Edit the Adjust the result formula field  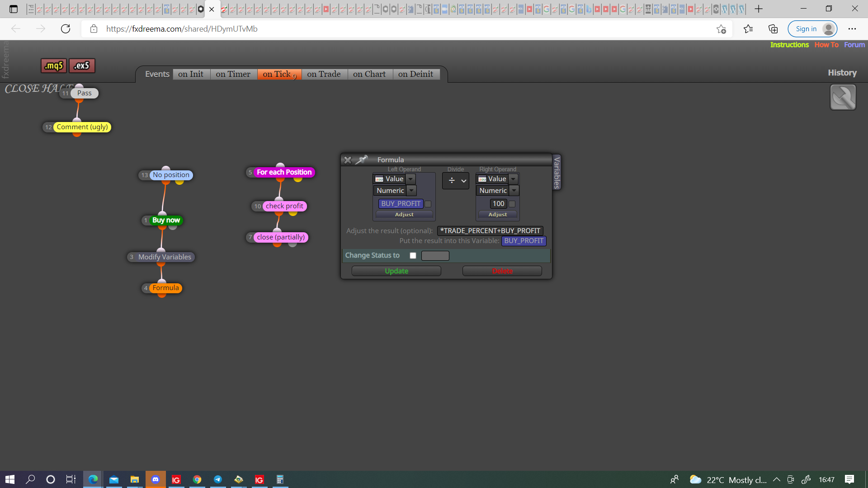[490, 231]
